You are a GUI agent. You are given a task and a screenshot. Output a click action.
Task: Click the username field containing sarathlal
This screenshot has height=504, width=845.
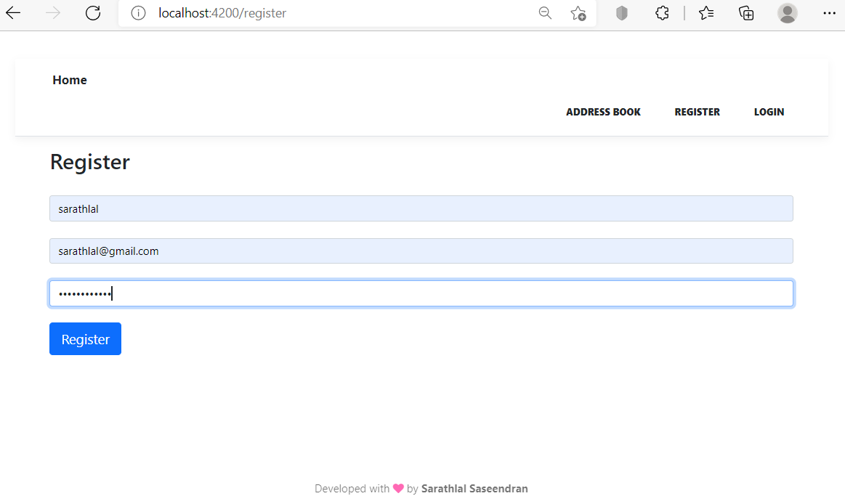click(x=421, y=208)
